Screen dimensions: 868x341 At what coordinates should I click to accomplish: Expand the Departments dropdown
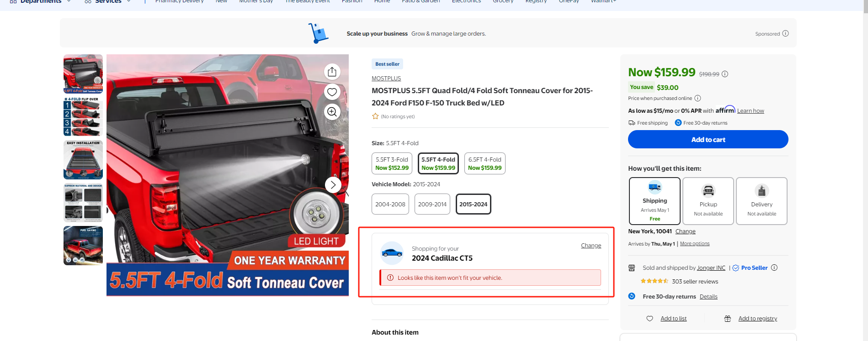point(40,1)
